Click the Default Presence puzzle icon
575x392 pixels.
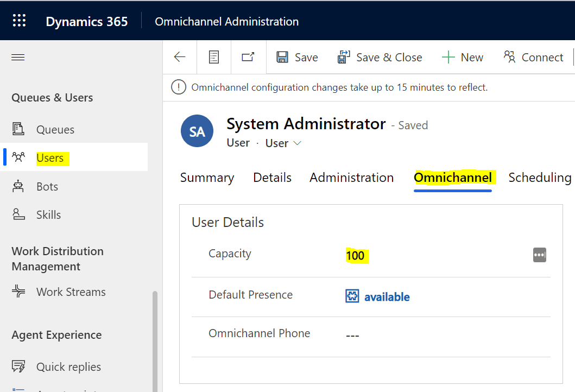(x=352, y=296)
